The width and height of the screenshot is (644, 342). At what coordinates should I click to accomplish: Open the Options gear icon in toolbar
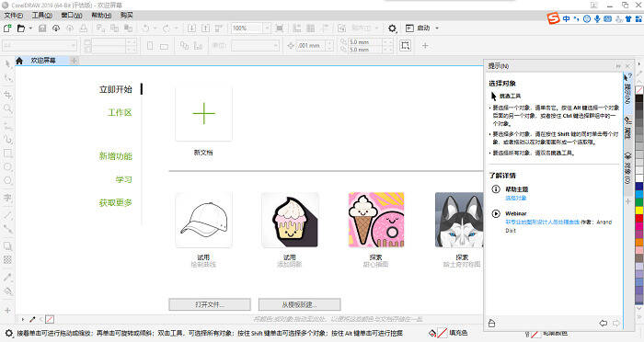point(392,28)
